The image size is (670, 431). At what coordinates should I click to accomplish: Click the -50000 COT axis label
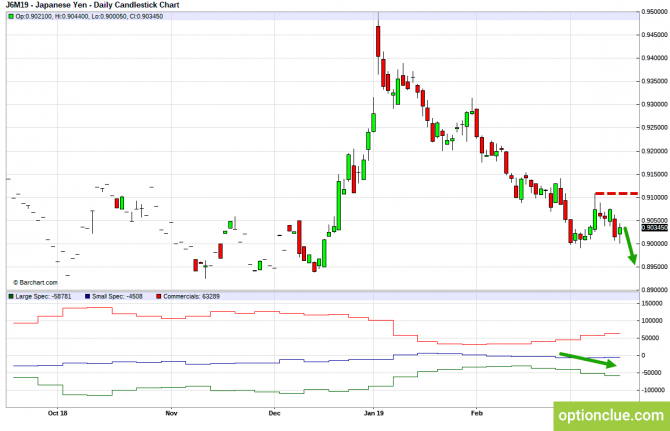tap(651, 372)
